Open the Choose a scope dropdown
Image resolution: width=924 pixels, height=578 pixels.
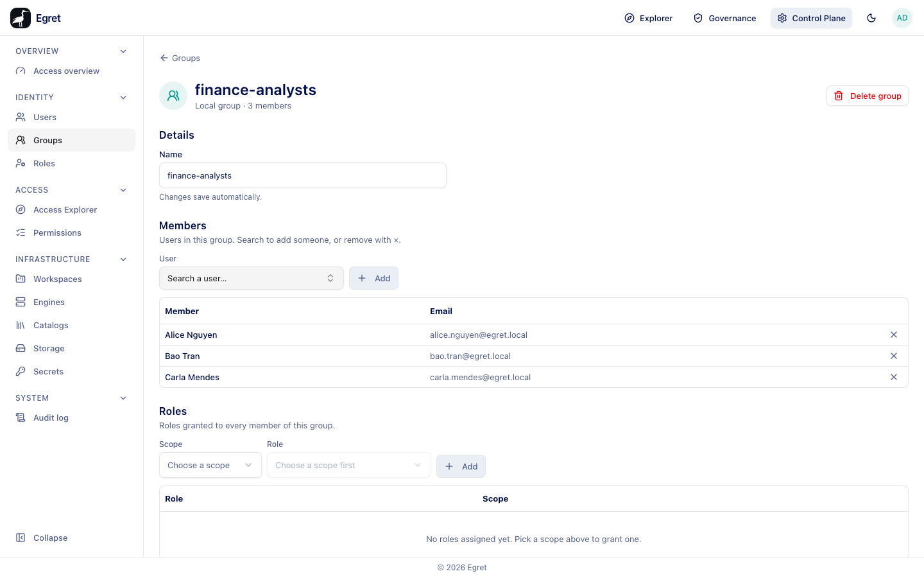pyautogui.click(x=210, y=465)
